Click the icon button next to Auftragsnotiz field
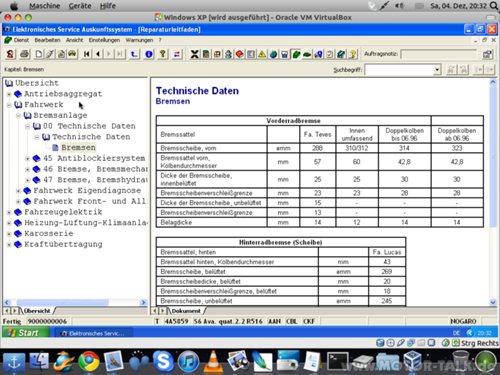 point(488,54)
